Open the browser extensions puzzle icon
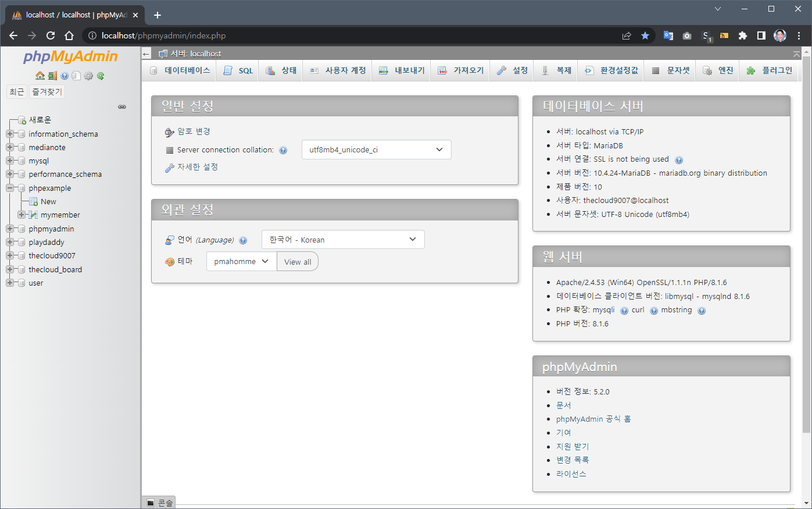Viewport: 812px width, 509px height. coord(742,35)
